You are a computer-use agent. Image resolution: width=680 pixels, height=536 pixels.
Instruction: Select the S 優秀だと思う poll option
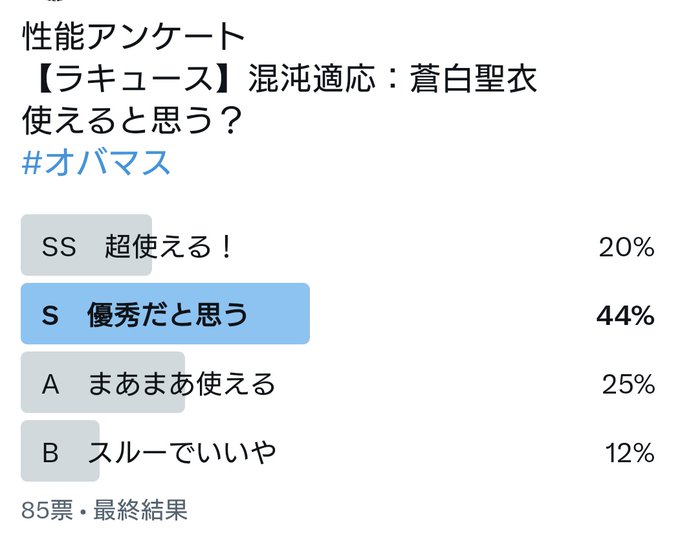pyautogui.click(x=338, y=314)
